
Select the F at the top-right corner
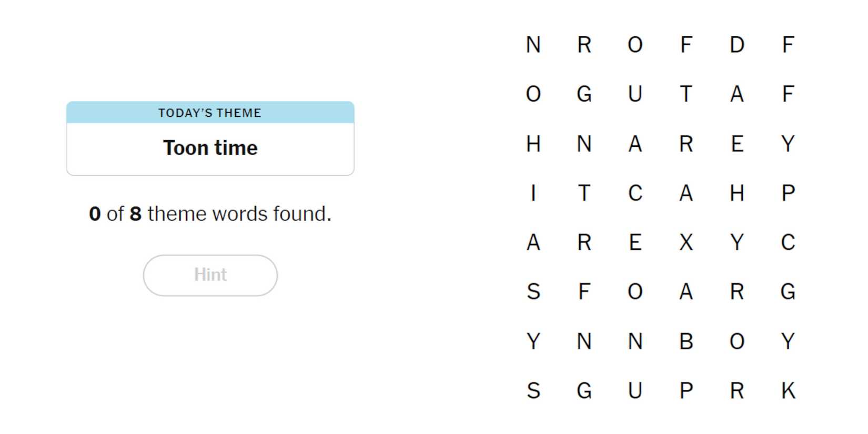click(788, 45)
